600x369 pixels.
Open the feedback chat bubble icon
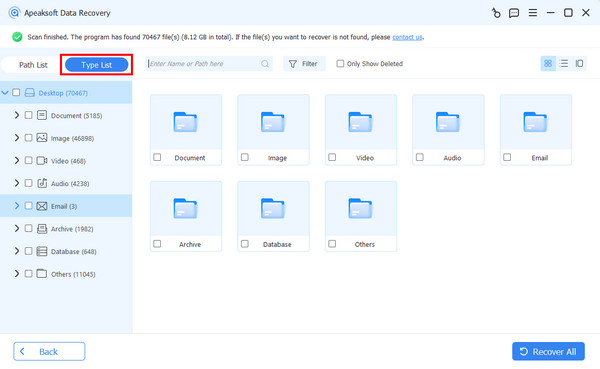click(514, 13)
